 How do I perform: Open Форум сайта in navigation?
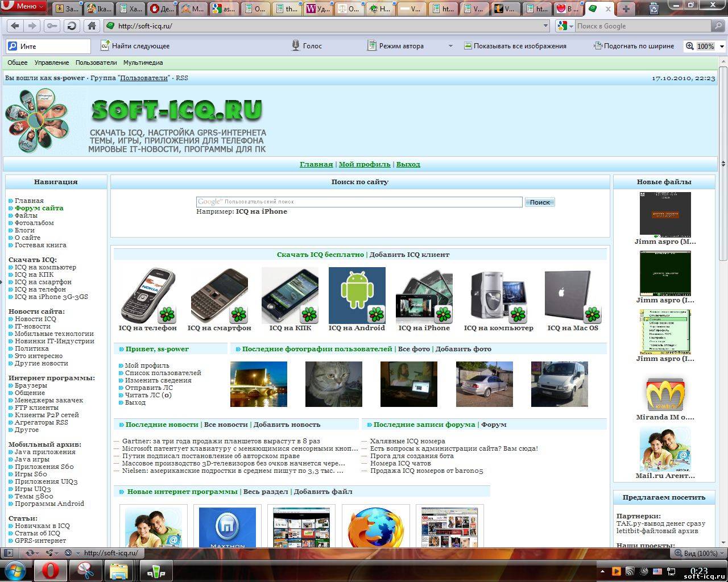(x=39, y=208)
